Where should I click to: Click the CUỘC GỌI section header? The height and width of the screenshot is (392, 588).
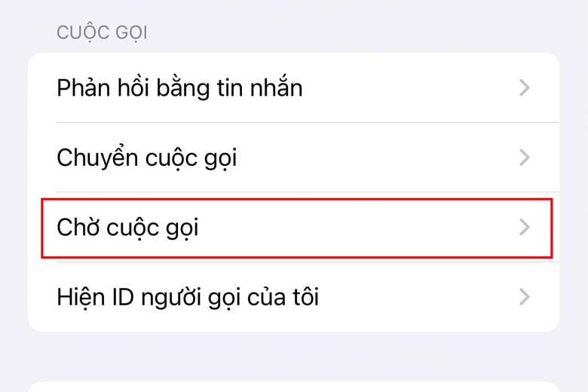pyautogui.click(x=102, y=32)
